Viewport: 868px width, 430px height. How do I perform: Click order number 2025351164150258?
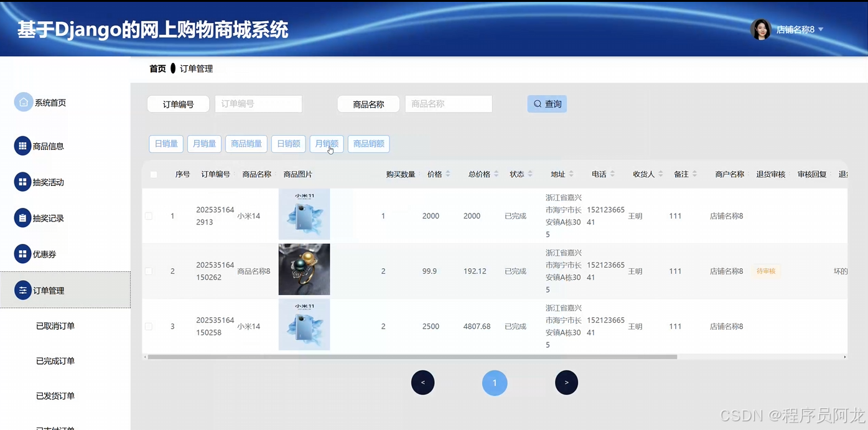(215, 326)
